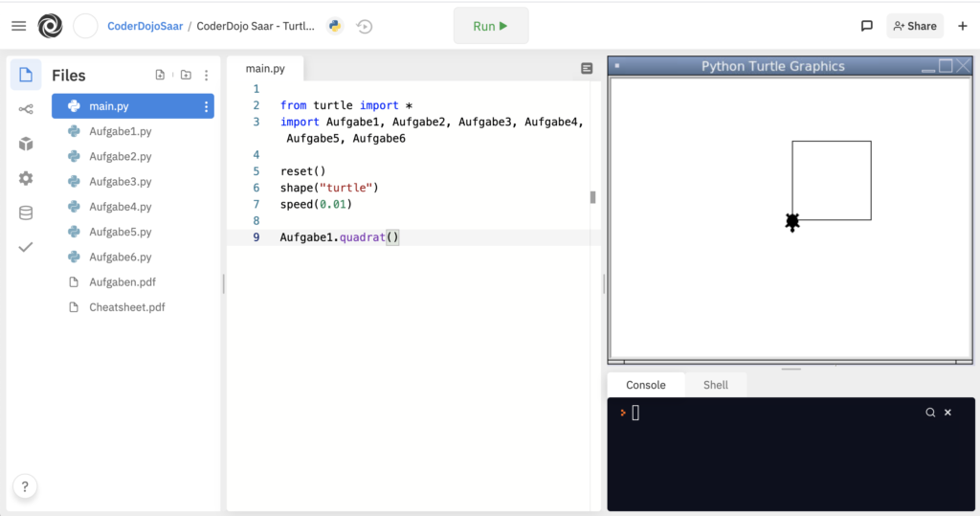Open Aufgabe5.py file
Image resolution: width=980 pixels, height=516 pixels.
[120, 232]
